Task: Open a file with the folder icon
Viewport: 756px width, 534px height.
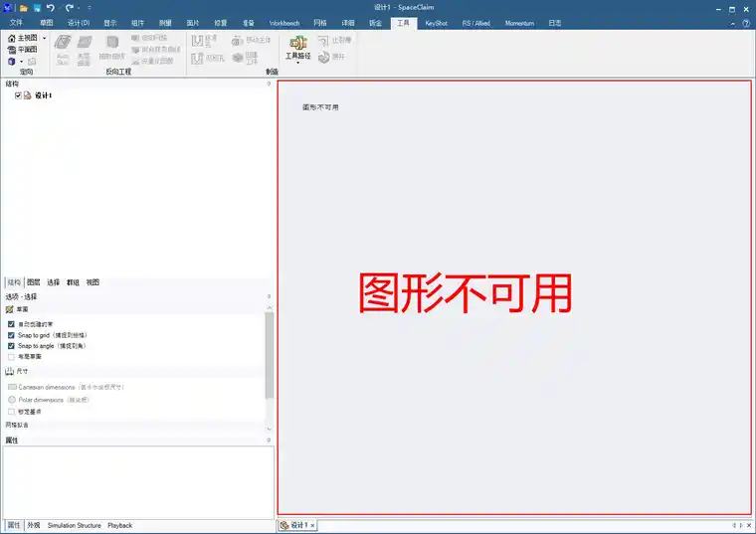Action: pos(23,8)
